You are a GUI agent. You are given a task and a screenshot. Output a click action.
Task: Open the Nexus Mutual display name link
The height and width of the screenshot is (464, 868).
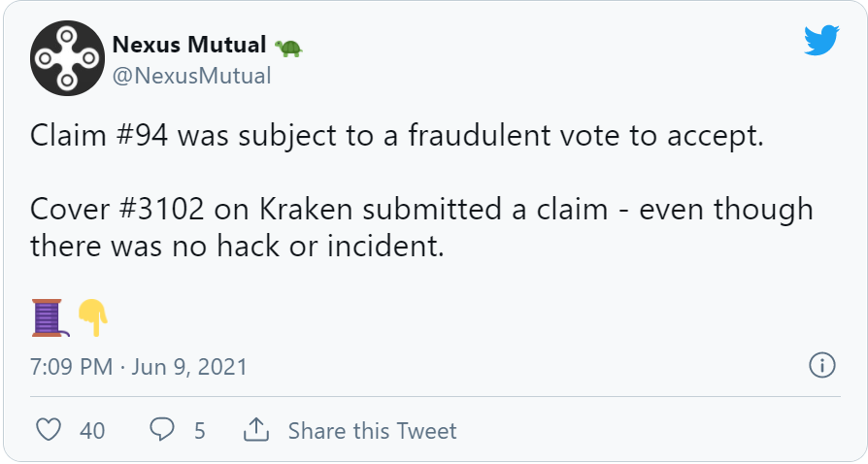[x=189, y=45]
